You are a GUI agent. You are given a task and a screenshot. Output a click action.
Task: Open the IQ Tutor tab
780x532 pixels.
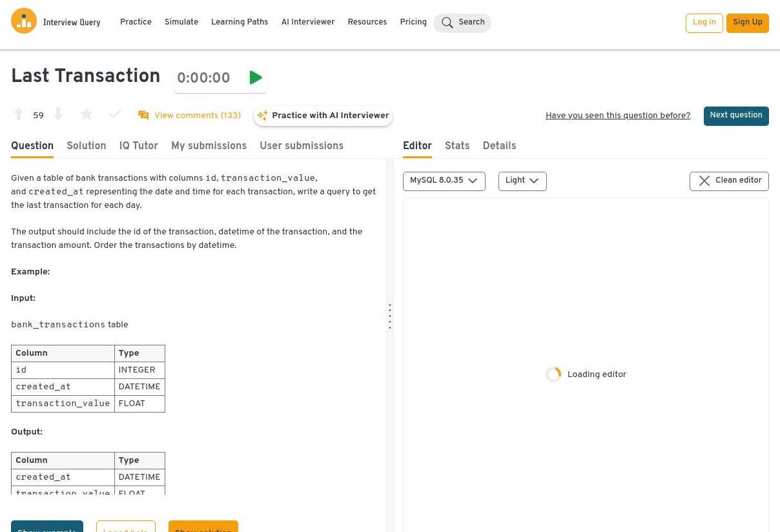coord(138,147)
